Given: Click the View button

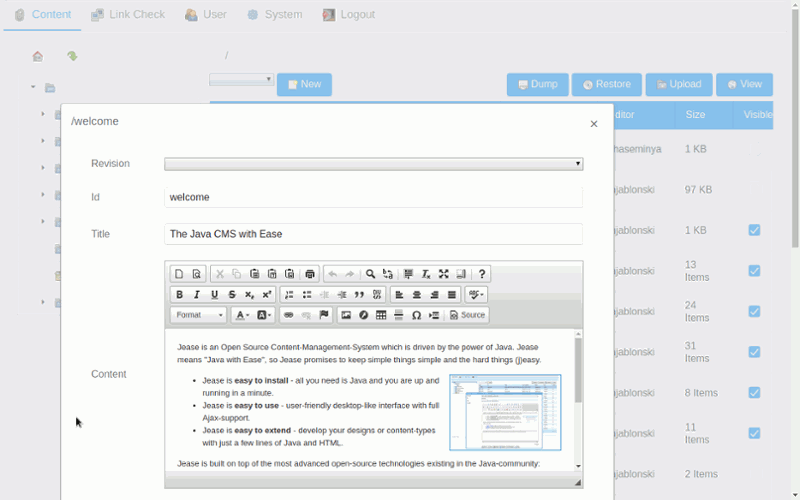Looking at the screenshot, I should (744, 84).
